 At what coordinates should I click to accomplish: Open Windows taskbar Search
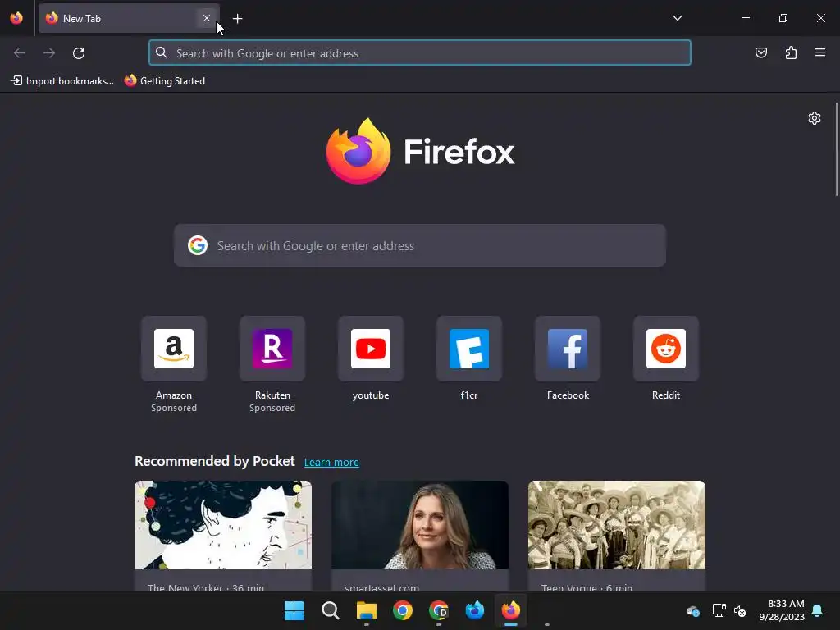tap(330, 610)
